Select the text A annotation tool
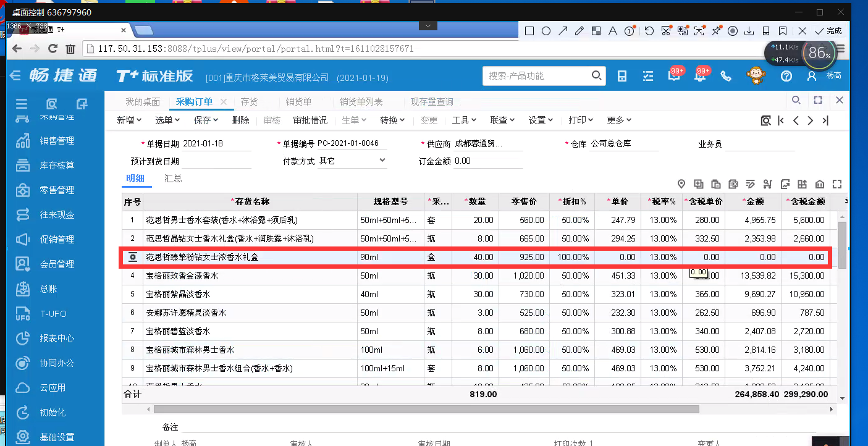Viewport: 868px width, 446px height. 613,30
